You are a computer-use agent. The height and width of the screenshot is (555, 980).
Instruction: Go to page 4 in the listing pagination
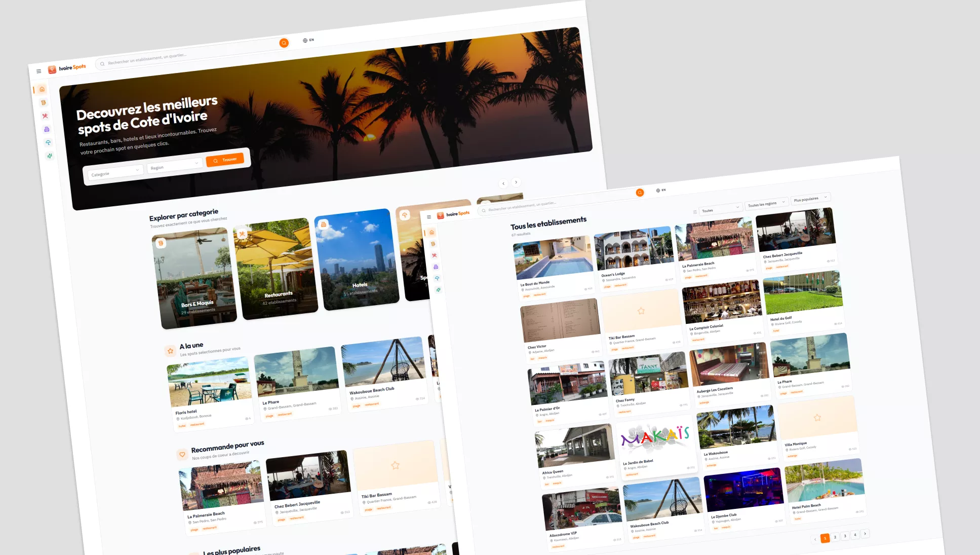pos(855,535)
